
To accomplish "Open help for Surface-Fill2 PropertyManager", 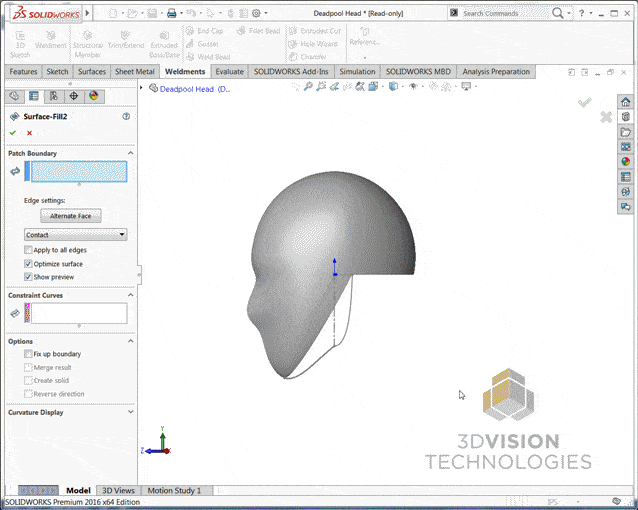I will click(126, 116).
